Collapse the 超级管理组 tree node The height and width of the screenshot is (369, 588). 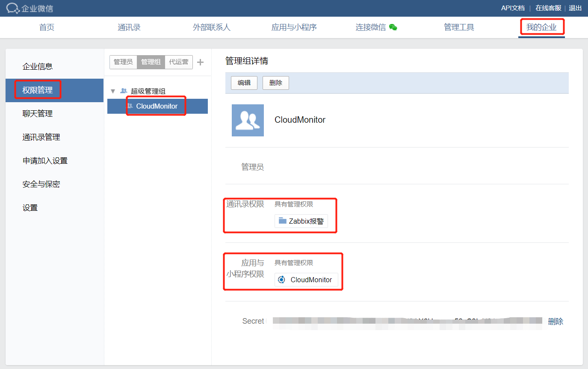click(113, 91)
